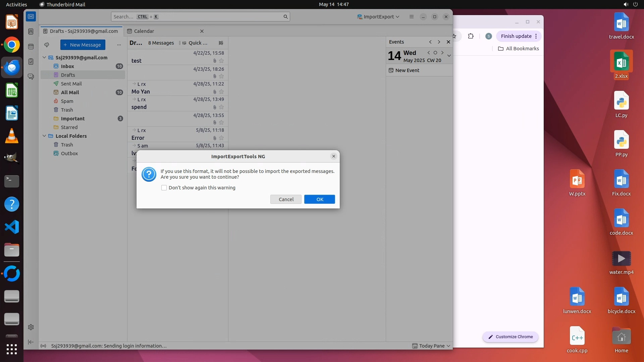Click Cancel in the warning dialog
Screen dimensions: 644x362
[286, 199]
